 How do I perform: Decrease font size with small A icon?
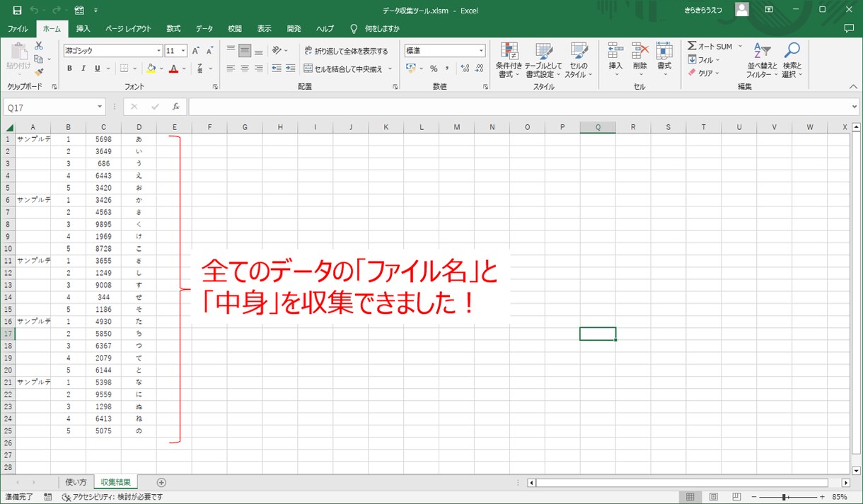click(x=210, y=51)
